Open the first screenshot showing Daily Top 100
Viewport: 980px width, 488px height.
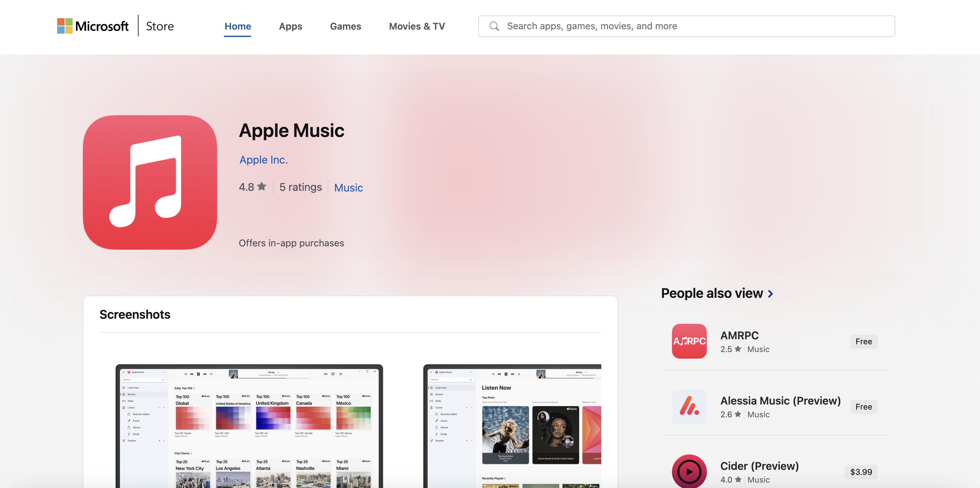click(x=249, y=426)
